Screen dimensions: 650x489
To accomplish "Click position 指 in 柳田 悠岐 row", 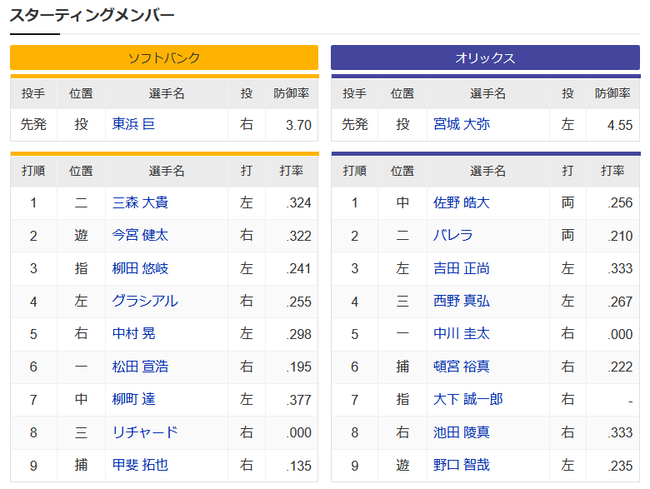I will tap(81, 268).
